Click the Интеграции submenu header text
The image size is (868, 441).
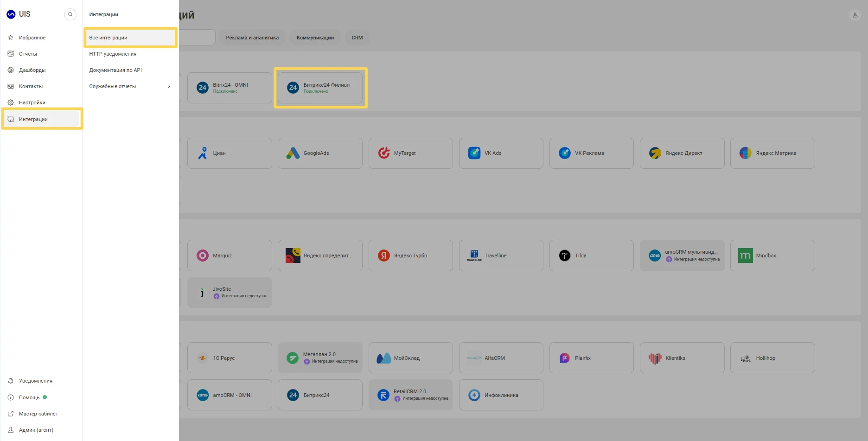[x=103, y=14]
